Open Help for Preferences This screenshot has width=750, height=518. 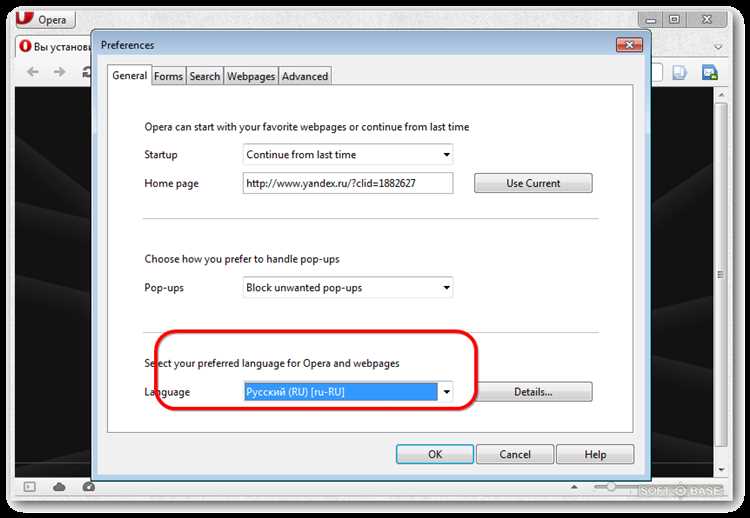pyautogui.click(x=596, y=454)
